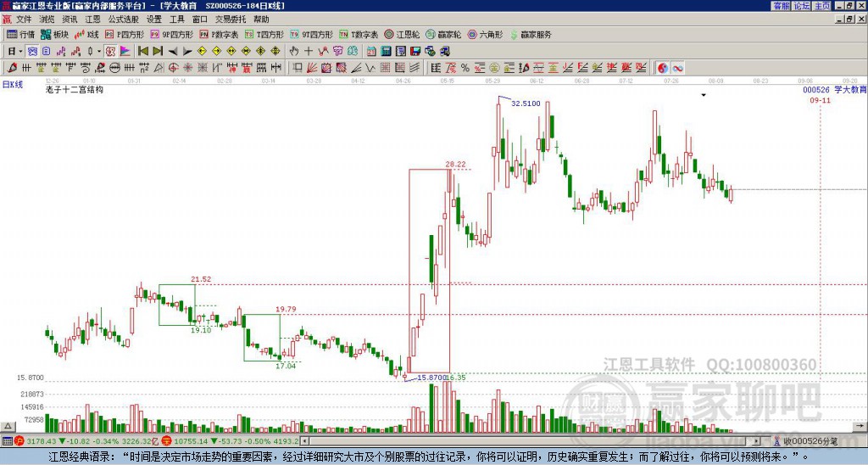Select the percent line drawing tool
Image resolution: width=868 pixels, height=465 pixels.
pyautogui.click(x=465, y=68)
